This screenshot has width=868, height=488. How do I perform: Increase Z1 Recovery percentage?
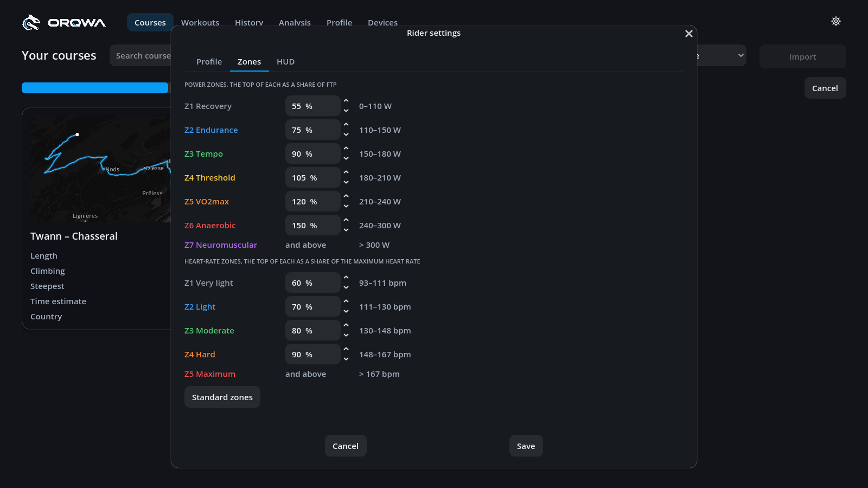click(x=346, y=101)
